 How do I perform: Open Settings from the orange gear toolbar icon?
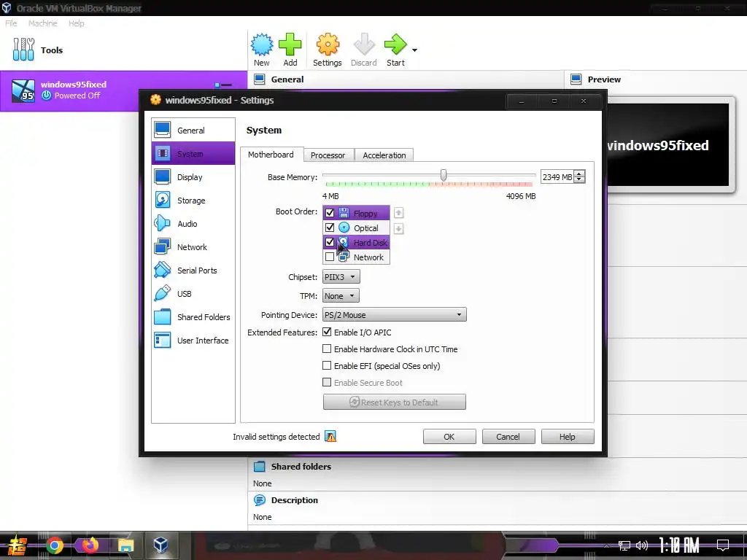[328, 44]
